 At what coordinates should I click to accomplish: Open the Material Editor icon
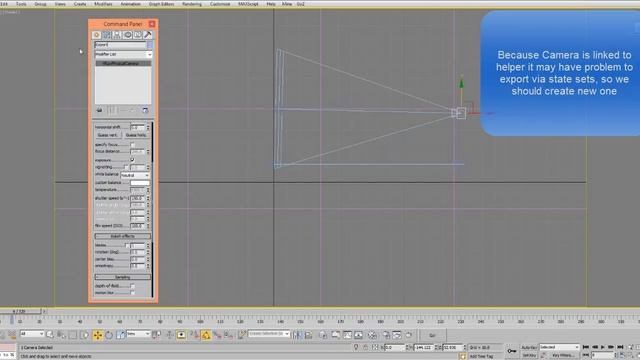coord(372,335)
